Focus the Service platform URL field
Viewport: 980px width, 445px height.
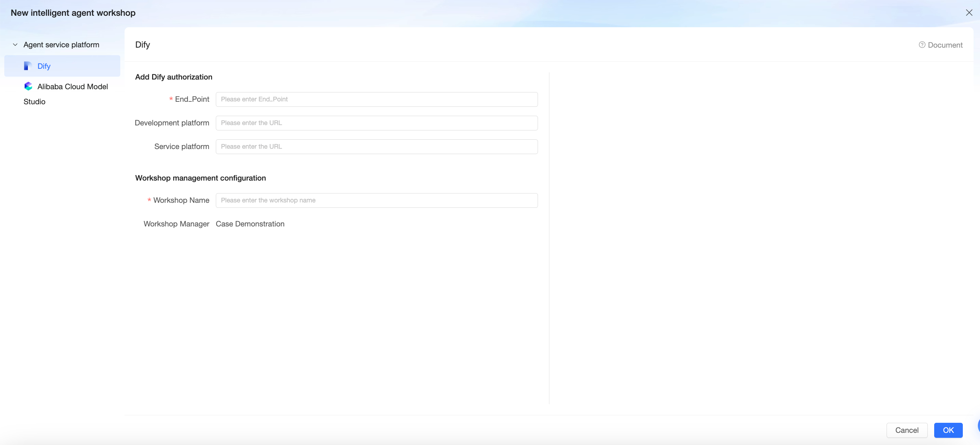coord(377,147)
